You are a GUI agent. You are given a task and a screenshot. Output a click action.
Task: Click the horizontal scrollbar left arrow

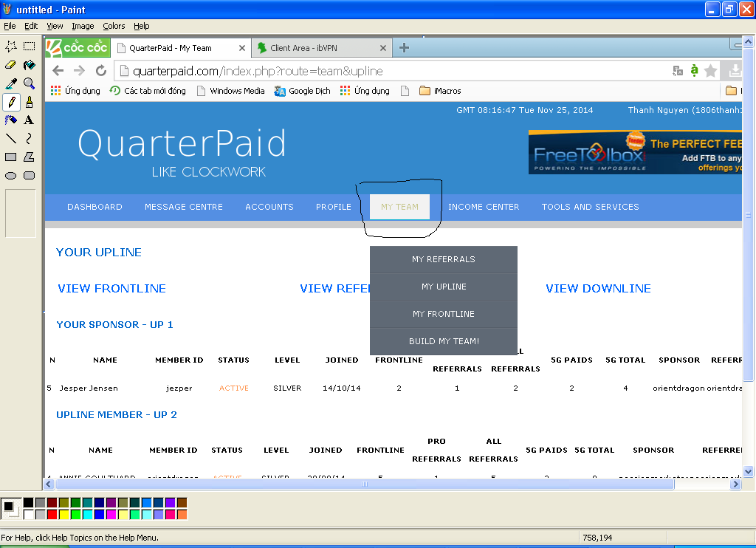tap(48, 484)
